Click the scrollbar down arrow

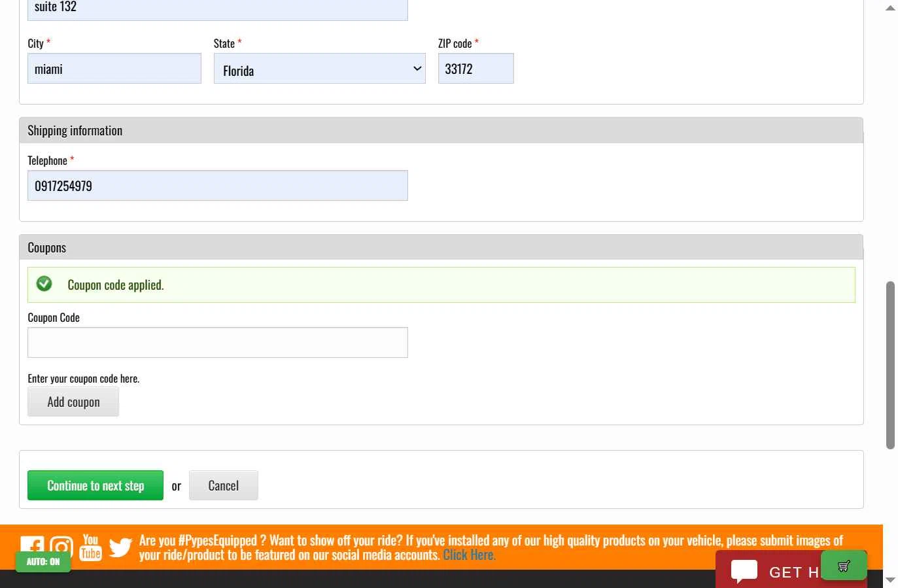pos(890,580)
